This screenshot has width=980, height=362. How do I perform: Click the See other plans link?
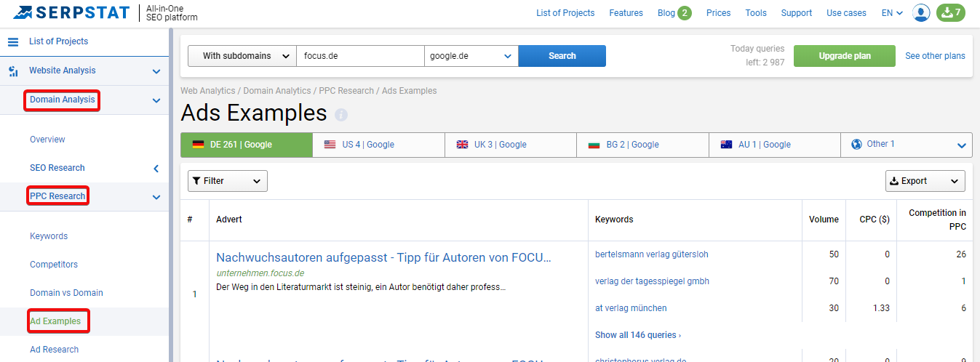pyautogui.click(x=935, y=56)
